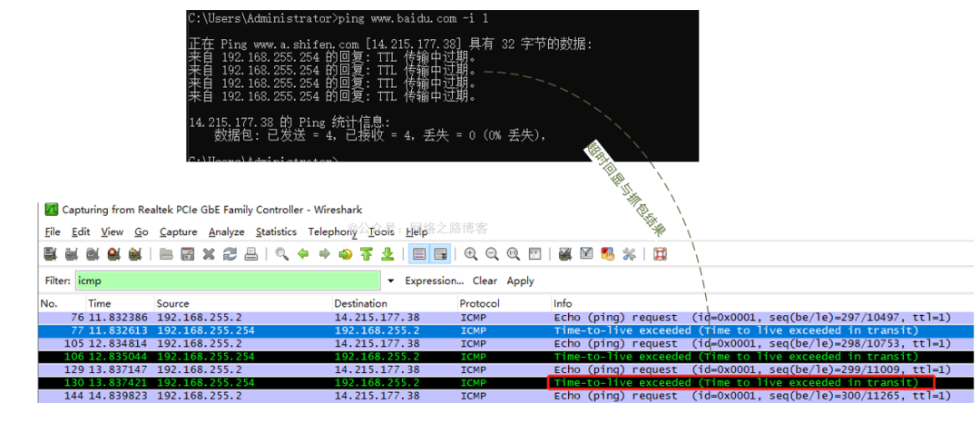Viewport: 980px width, 423px height.
Task: Toggle packet list colorization
Action: (419, 253)
